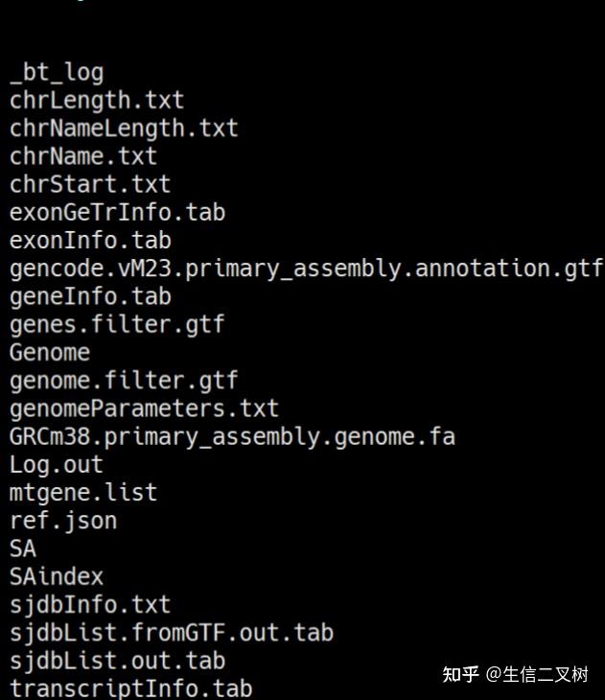Viewport: 605px width, 700px height.
Task: Click on the Log.out file name
Action: point(57,464)
